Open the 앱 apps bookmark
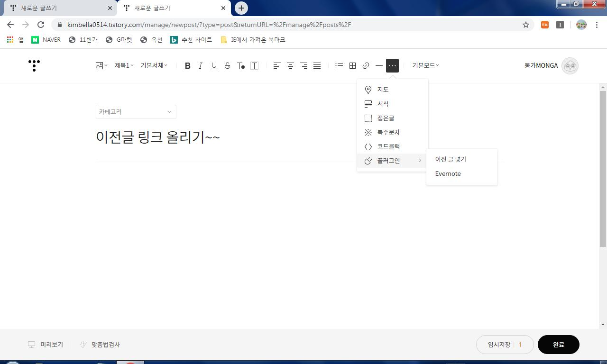 click(15, 40)
